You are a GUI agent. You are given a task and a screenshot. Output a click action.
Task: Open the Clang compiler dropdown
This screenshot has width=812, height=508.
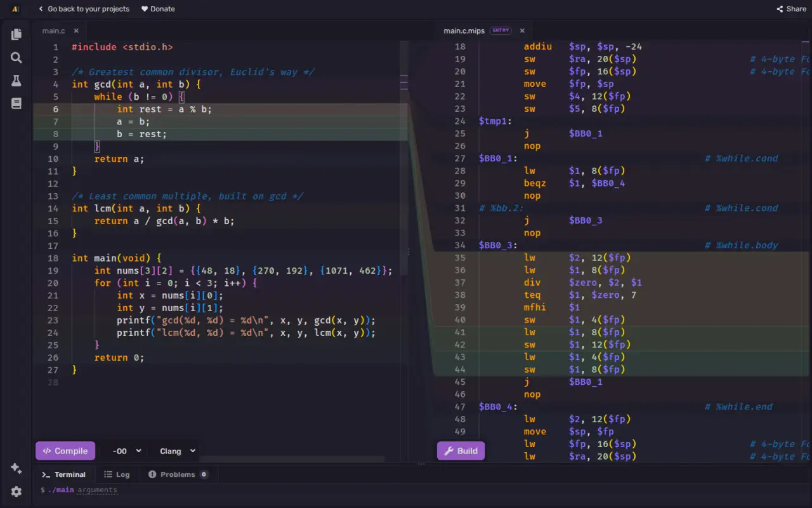[x=177, y=451]
